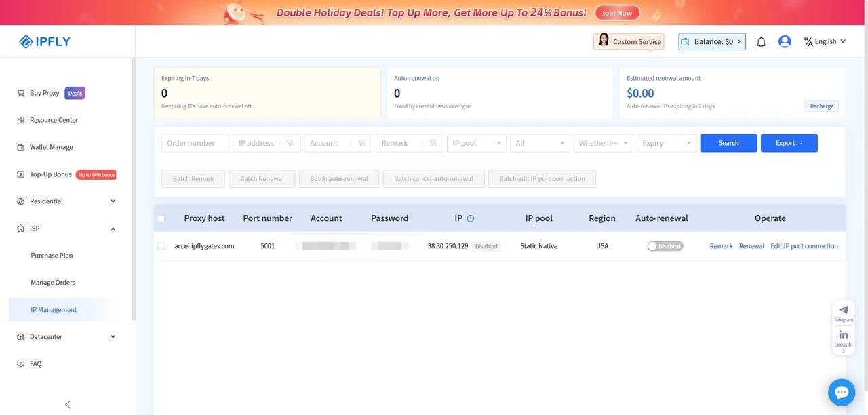Click the Recharge button
This screenshot has height=415, width=868.
click(x=822, y=106)
